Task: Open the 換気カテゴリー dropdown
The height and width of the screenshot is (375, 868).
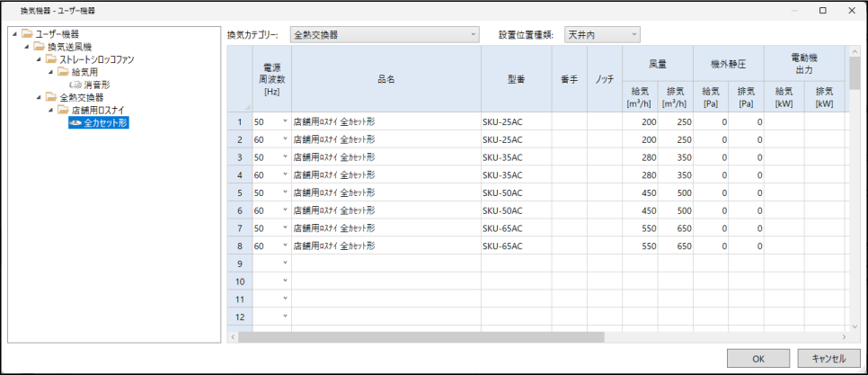Action: tap(385, 35)
